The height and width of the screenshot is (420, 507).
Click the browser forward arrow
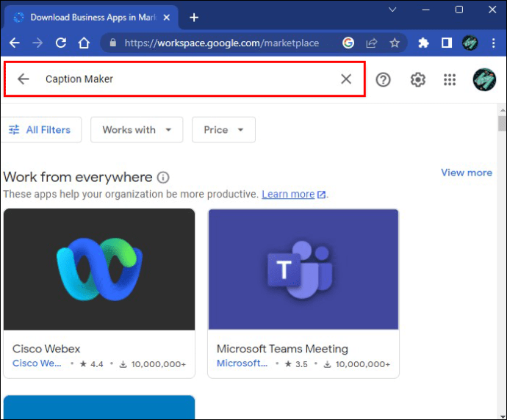37,43
